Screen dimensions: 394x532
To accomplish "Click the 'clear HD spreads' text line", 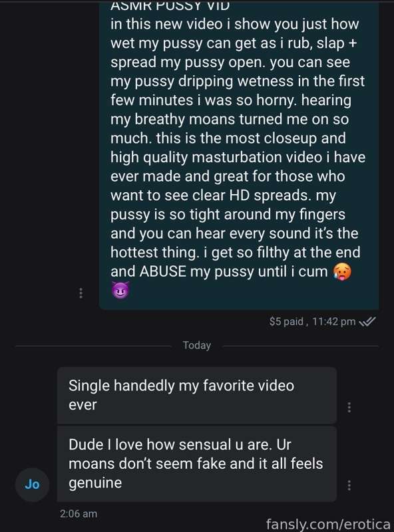I will (223, 196).
